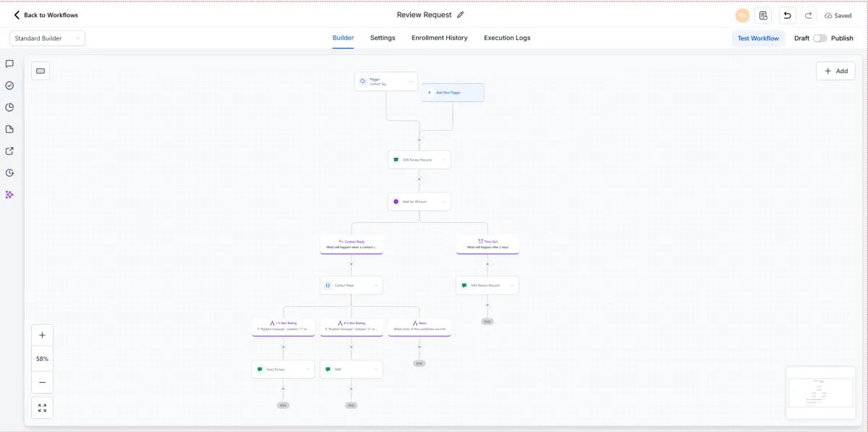This screenshot has height=432, width=868.
Task: Zoom out the canvas with minus
Action: (x=42, y=382)
